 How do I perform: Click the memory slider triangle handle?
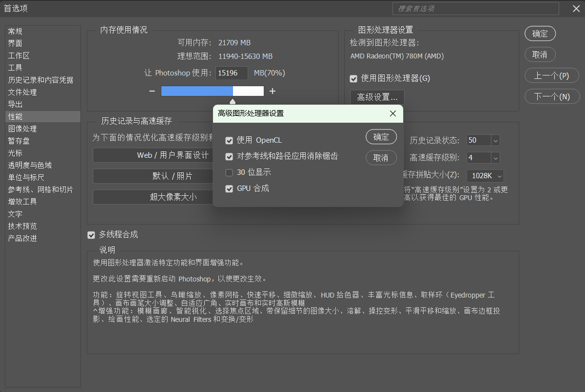233,101
